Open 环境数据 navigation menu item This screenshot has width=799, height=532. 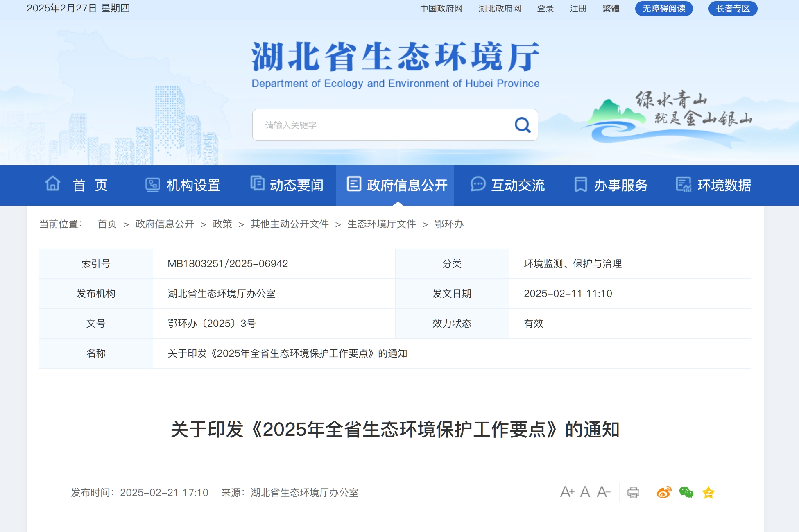pyautogui.click(x=724, y=186)
